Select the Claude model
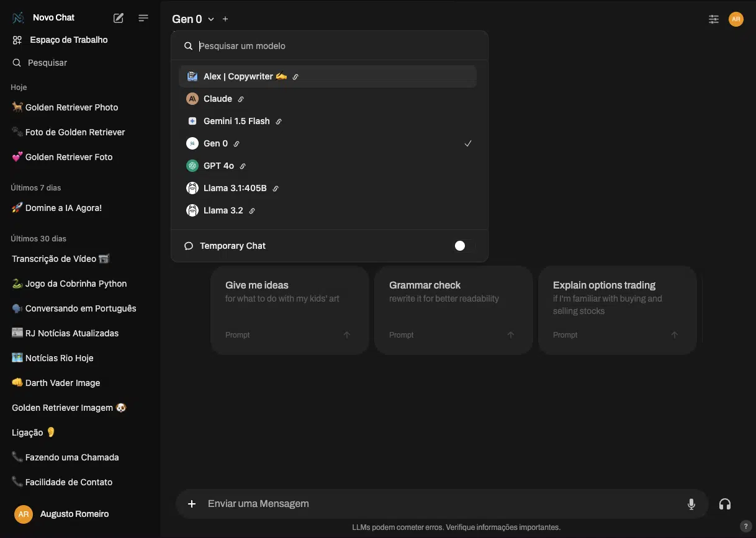The width and height of the screenshot is (756, 538). pyautogui.click(x=328, y=99)
